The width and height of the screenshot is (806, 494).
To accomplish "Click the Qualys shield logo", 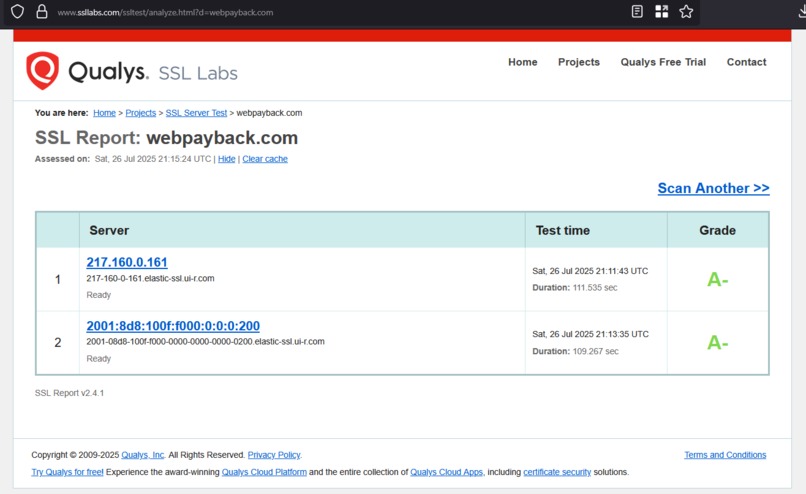I will tap(43, 70).
